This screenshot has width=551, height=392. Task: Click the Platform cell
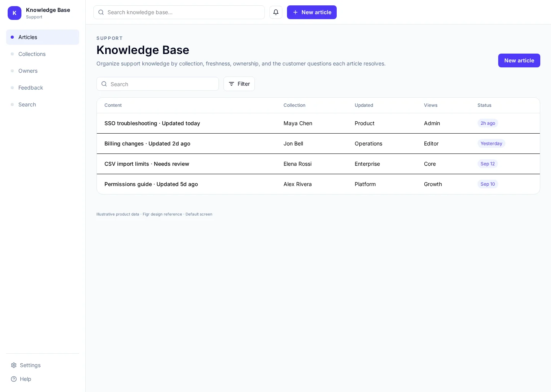tap(365, 184)
